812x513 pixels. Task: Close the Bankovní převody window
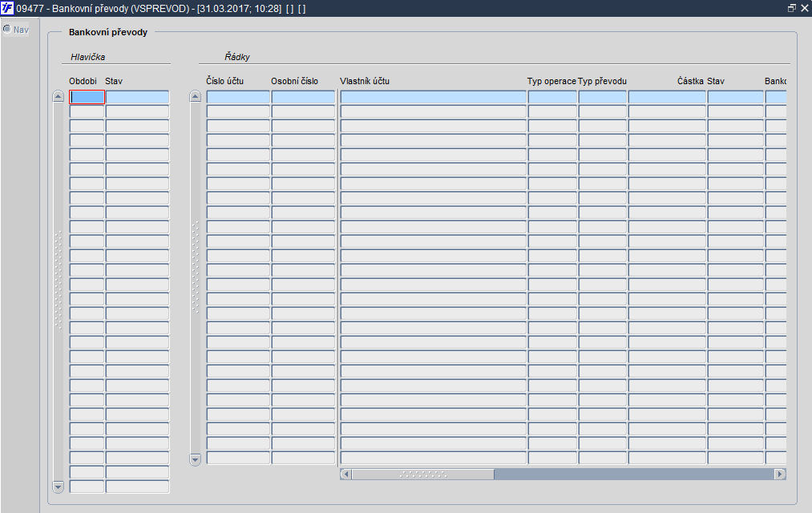tap(805, 8)
